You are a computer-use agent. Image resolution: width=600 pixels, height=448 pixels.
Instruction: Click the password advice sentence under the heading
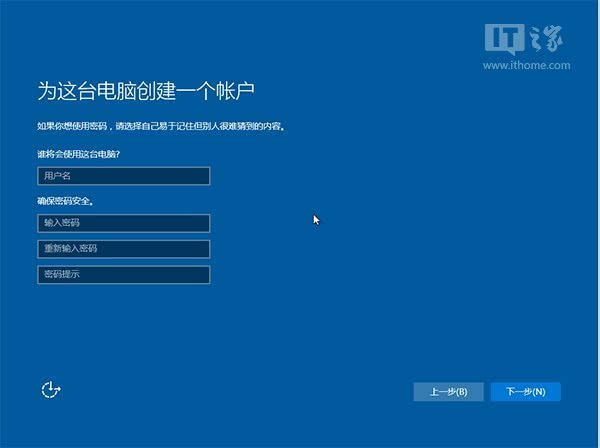tap(160, 126)
